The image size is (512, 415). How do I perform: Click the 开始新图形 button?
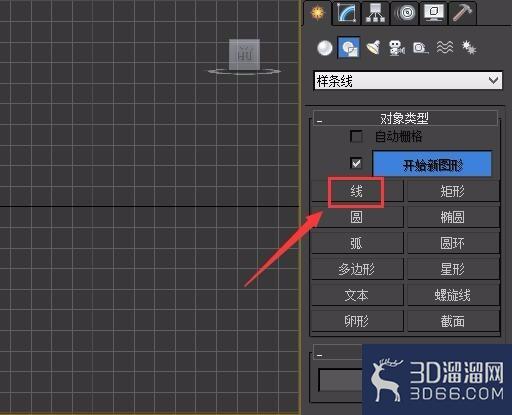432,164
